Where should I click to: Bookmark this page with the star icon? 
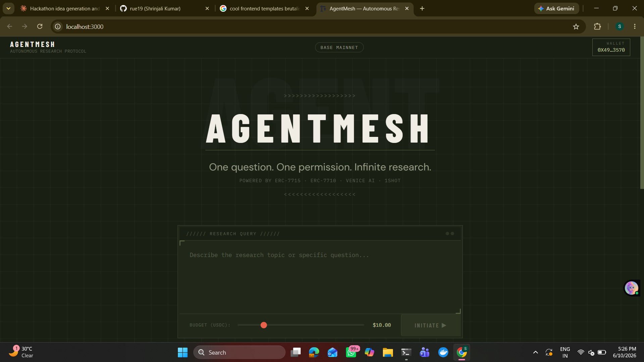pyautogui.click(x=576, y=27)
